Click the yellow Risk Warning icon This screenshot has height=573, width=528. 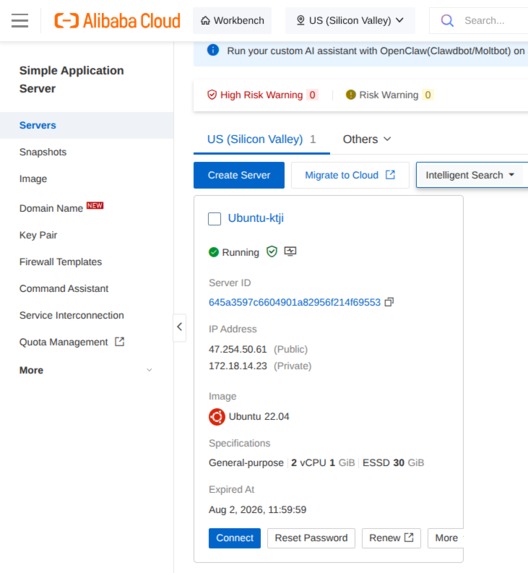pos(350,95)
